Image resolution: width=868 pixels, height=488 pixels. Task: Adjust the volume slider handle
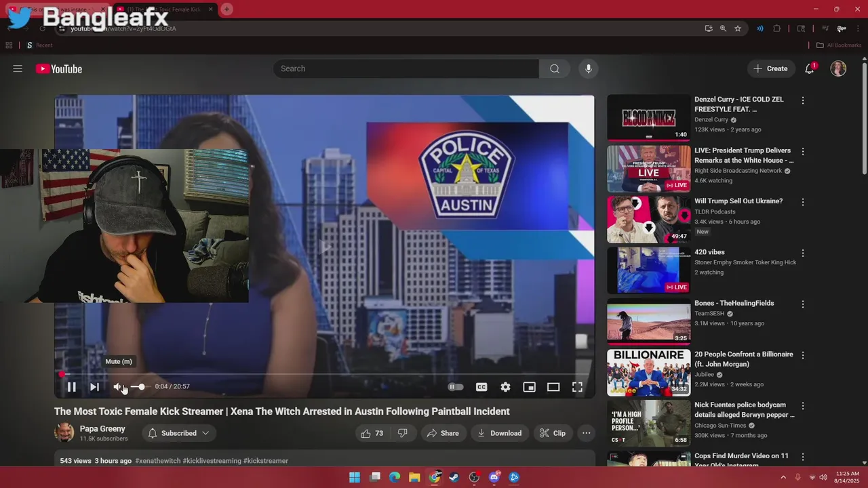(x=141, y=387)
